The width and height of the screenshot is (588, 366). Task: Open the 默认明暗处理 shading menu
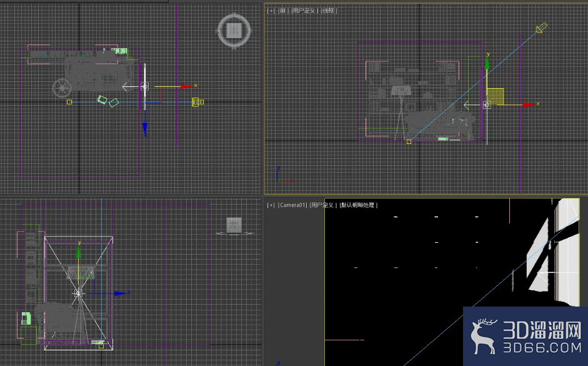pyautogui.click(x=358, y=205)
